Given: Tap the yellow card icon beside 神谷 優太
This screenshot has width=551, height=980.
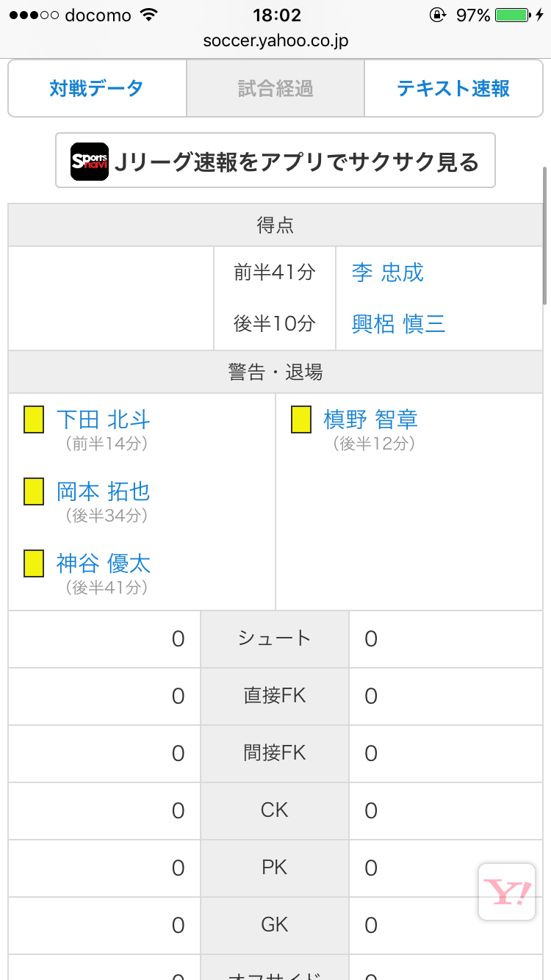Looking at the screenshot, I should 34,563.
